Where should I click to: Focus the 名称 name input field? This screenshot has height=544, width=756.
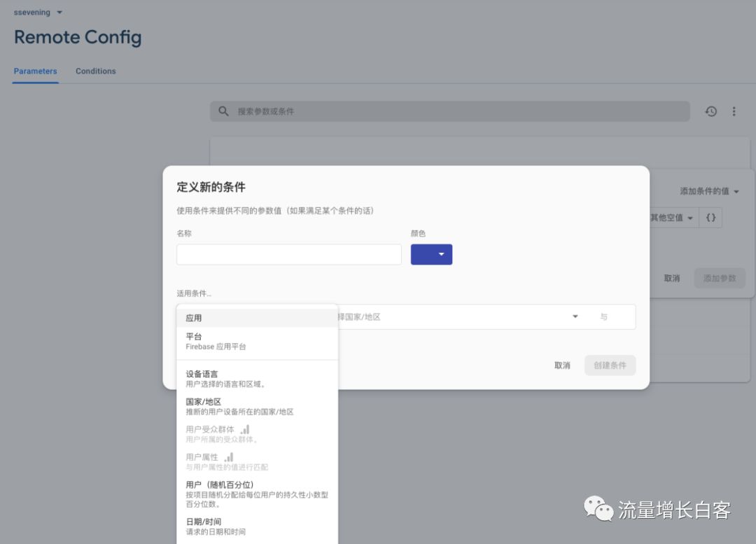289,254
